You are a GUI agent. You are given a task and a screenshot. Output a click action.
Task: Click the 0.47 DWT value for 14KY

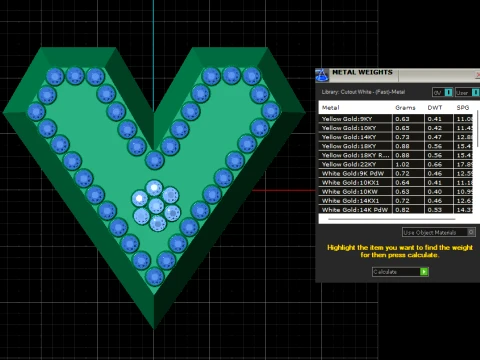click(x=435, y=137)
